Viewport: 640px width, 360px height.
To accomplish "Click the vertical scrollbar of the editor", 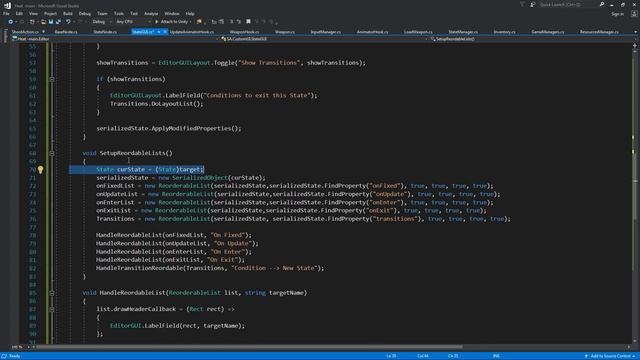I will [x=635, y=196].
